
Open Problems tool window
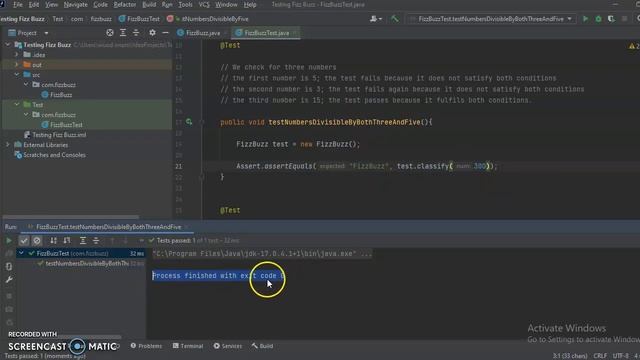(x=146, y=346)
